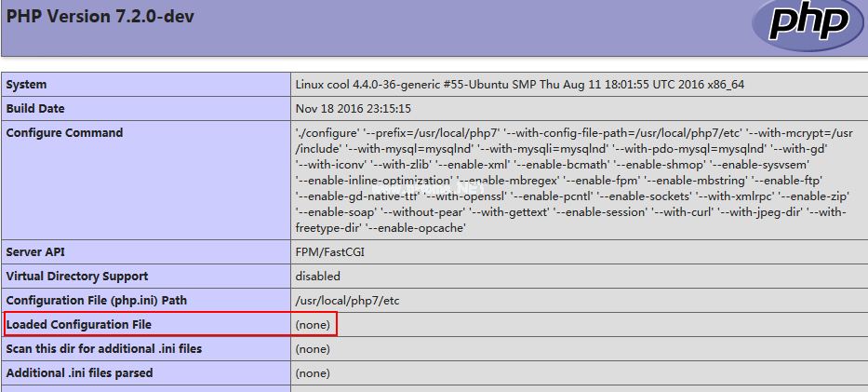Click the Linux cool system info value

pyautogui.click(x=519, y=85)
